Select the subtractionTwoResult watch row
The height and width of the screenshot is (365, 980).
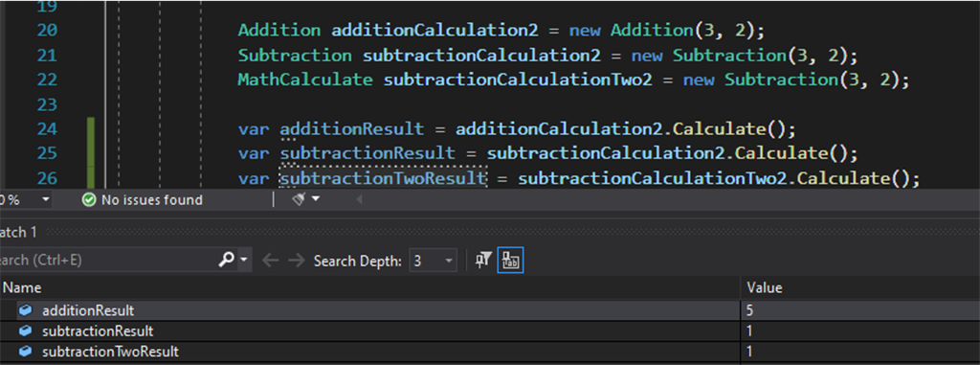pos(490,352)
